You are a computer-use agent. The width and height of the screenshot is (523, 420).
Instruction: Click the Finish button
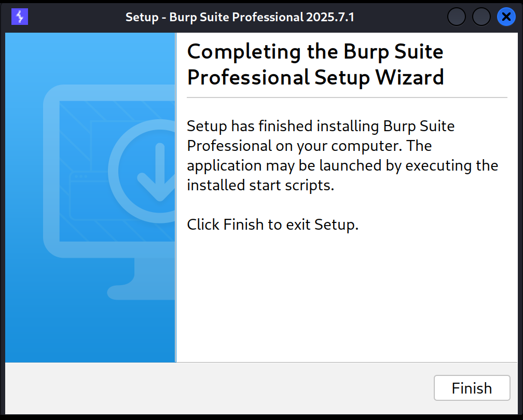472,388
